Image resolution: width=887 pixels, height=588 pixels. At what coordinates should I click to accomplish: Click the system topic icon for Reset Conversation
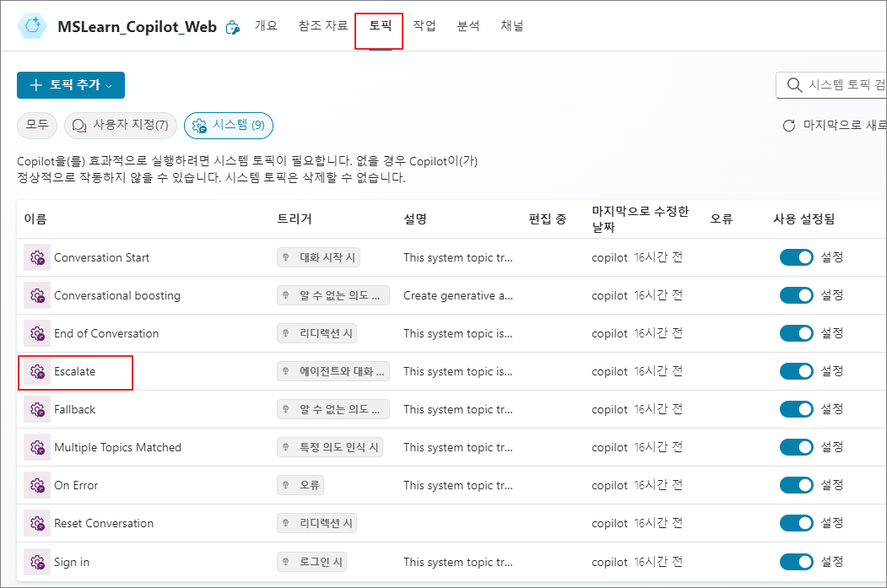coord(37,523)
